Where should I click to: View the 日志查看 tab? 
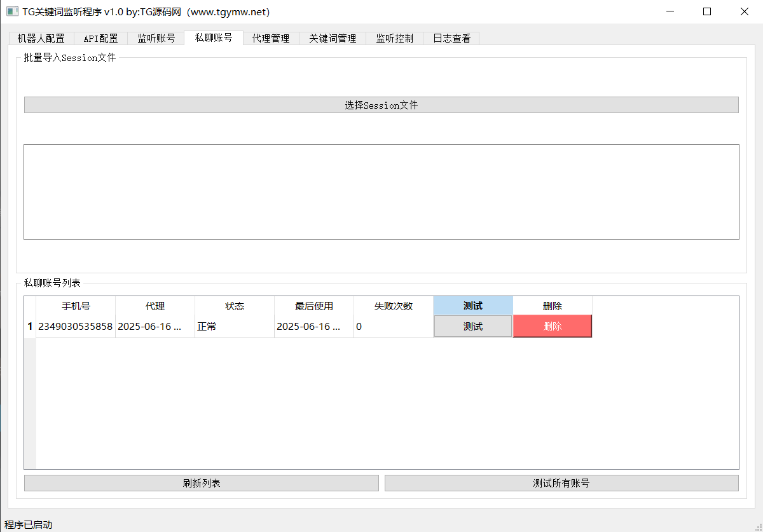[x=451, y=38]
